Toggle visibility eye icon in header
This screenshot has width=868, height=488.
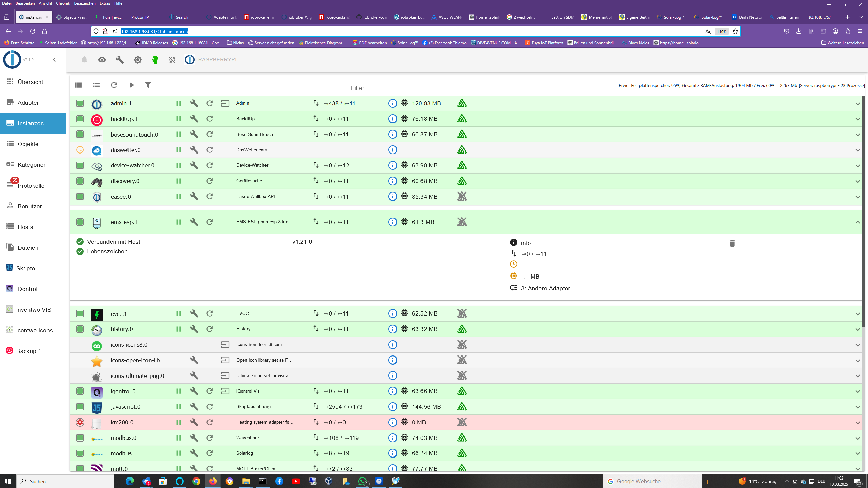click(x=102, y=60)
